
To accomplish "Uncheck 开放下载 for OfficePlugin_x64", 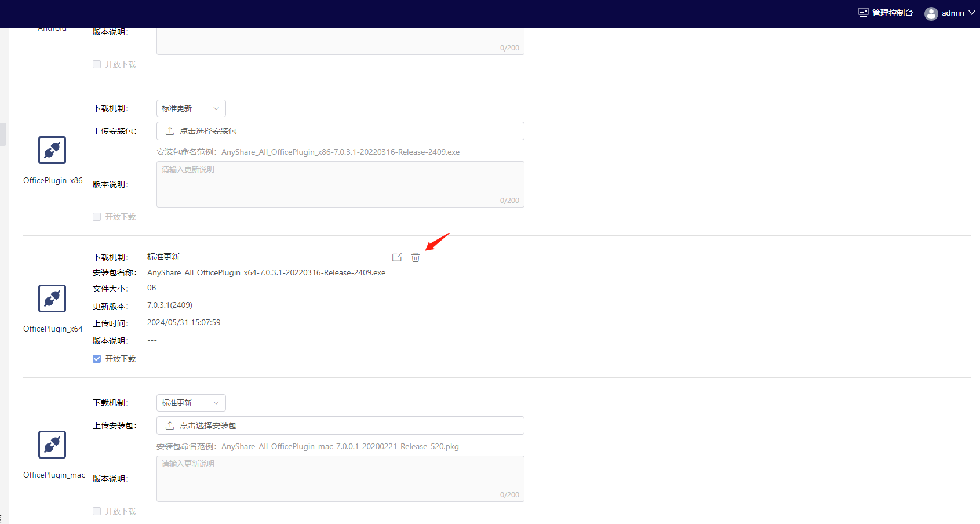I will tap(97, 359).
